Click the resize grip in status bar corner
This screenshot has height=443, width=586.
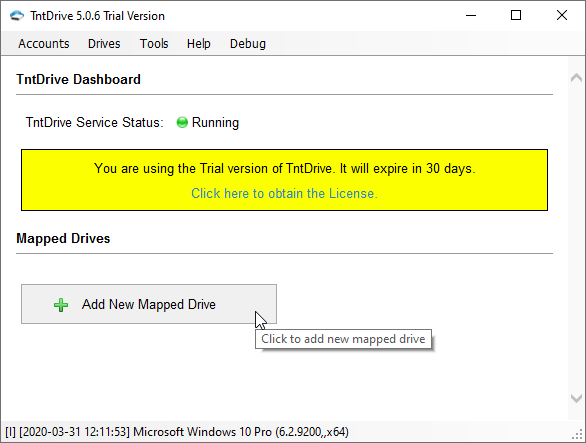point(577,434)
